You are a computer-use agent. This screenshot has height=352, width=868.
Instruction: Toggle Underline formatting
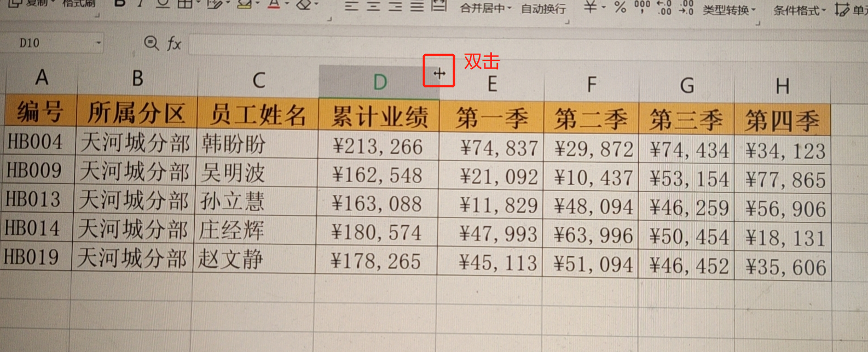pos(163,4)
